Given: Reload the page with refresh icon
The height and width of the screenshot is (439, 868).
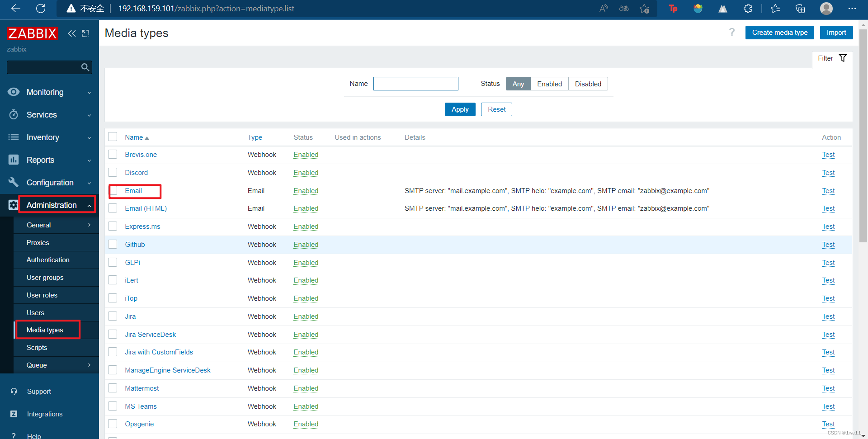Looking at the screenshot, I should (41, 9).
